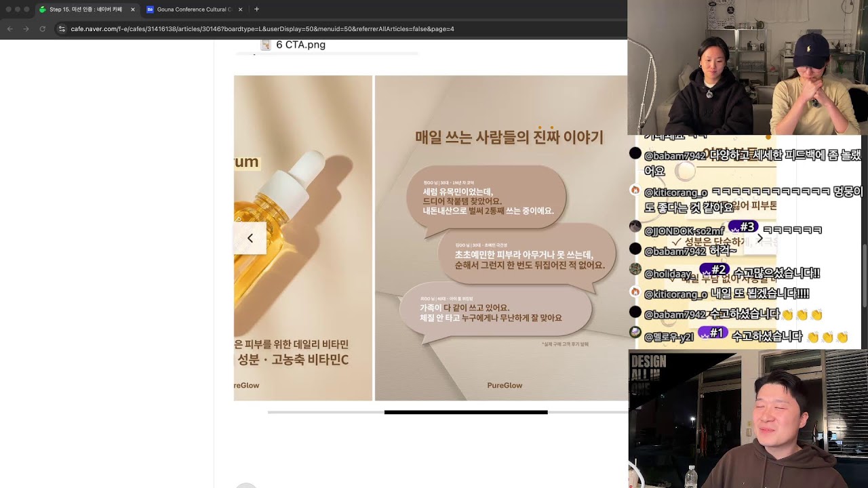Image resolution: width=868 pixels, height=488 pixels.
Task: Click the #1 crown badge in chat
Action: coord(713,333)
